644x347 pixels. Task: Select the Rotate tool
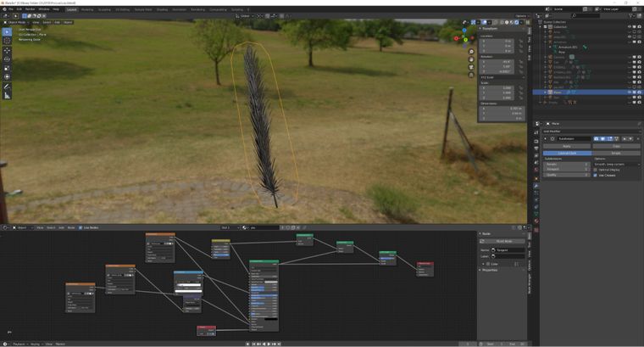point(7,59)
